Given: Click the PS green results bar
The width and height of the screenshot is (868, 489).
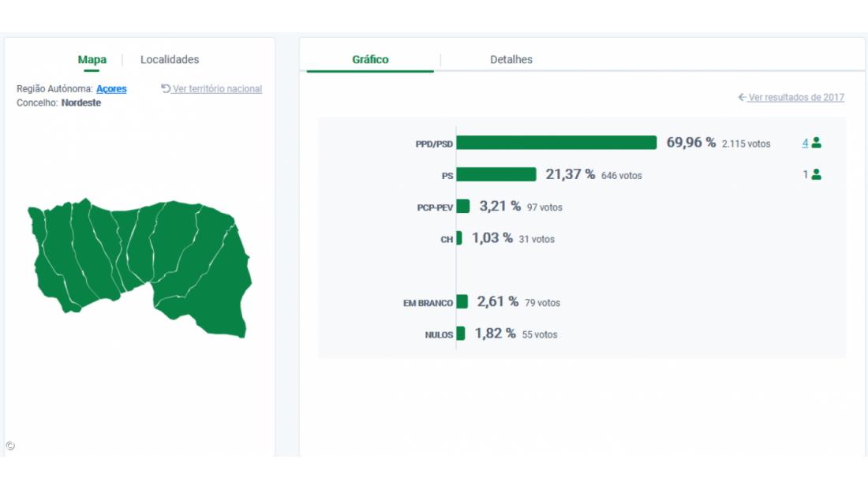Looking at the screenshot, I should (x=496, y=174).
